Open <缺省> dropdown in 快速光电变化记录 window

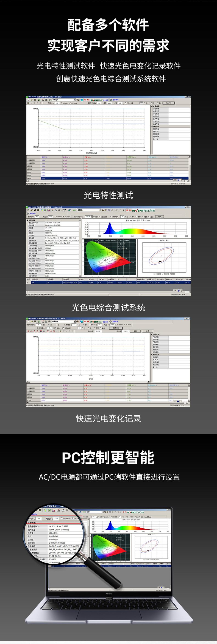pyautogui.click(x=64, y=321)
